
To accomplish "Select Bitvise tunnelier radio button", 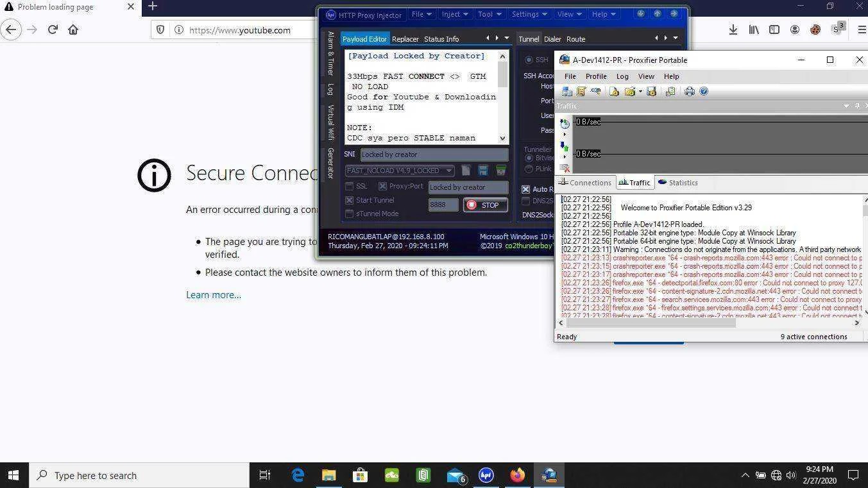I will pos(529,158).
